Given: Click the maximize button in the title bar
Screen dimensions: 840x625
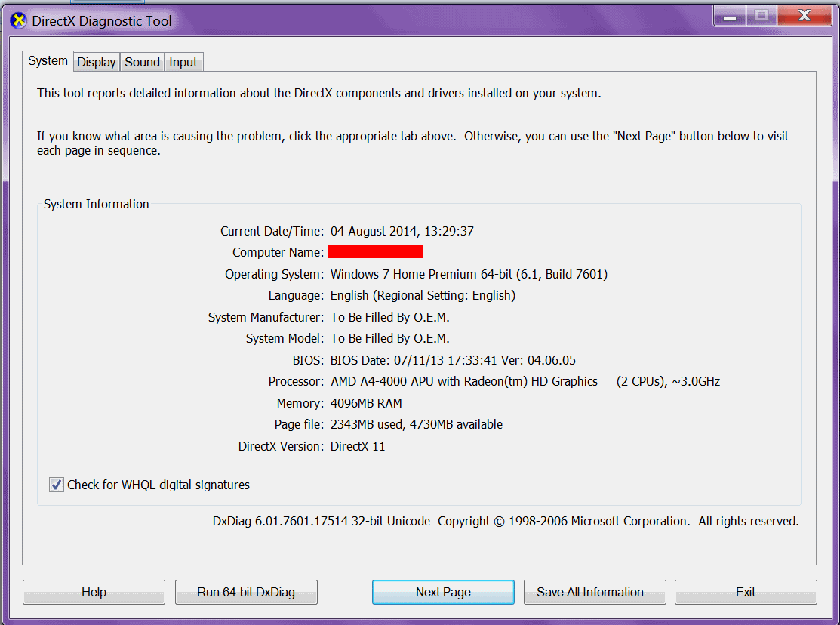Looking at the screenshot, I should (762, 16).
